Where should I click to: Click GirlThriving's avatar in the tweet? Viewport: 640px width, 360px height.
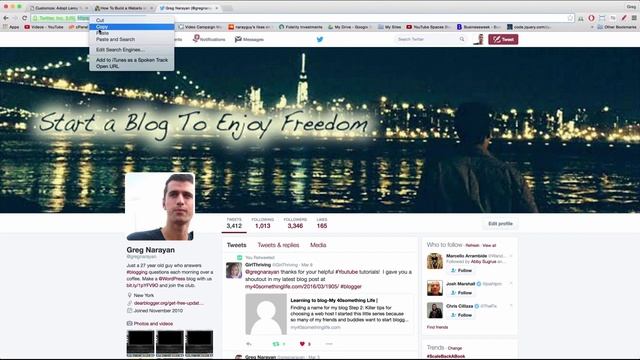[234, 270]
